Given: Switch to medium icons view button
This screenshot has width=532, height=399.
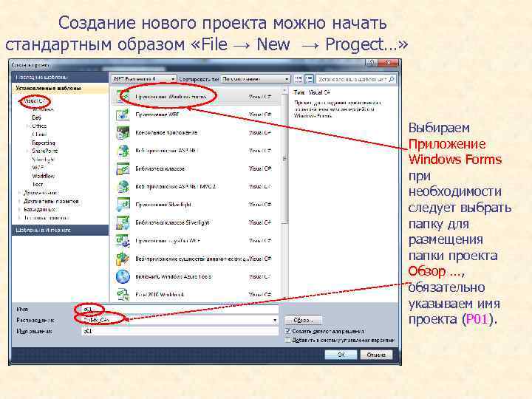Looking at the screenshot, I should (309, 79).
